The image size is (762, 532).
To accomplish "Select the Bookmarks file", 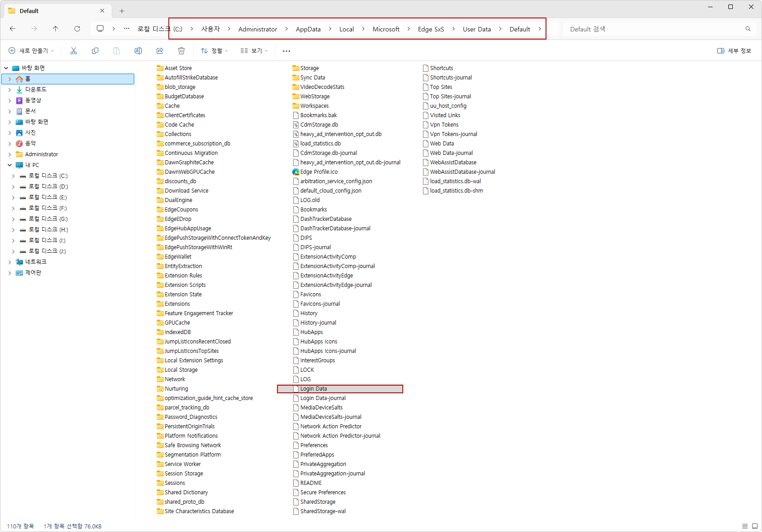I will (310, 210).
